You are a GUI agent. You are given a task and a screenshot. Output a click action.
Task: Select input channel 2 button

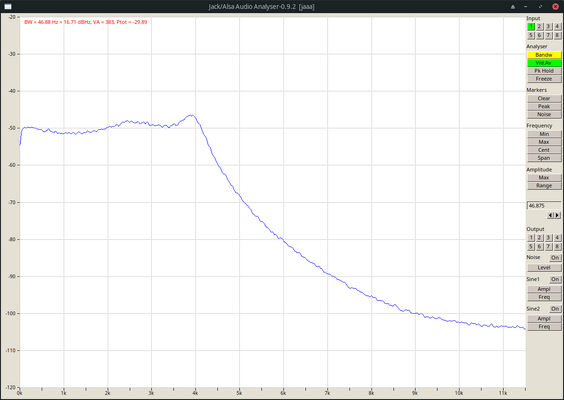(x=539, y=27)
